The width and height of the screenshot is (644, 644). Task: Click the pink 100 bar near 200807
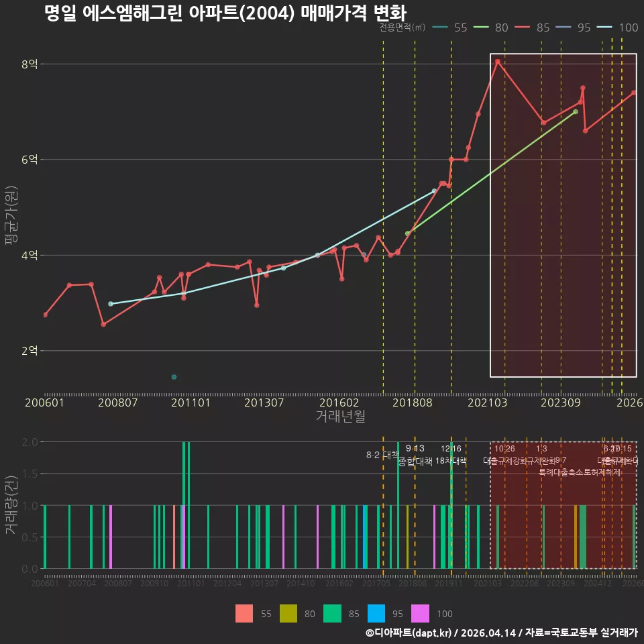click(x=111, y=537)
